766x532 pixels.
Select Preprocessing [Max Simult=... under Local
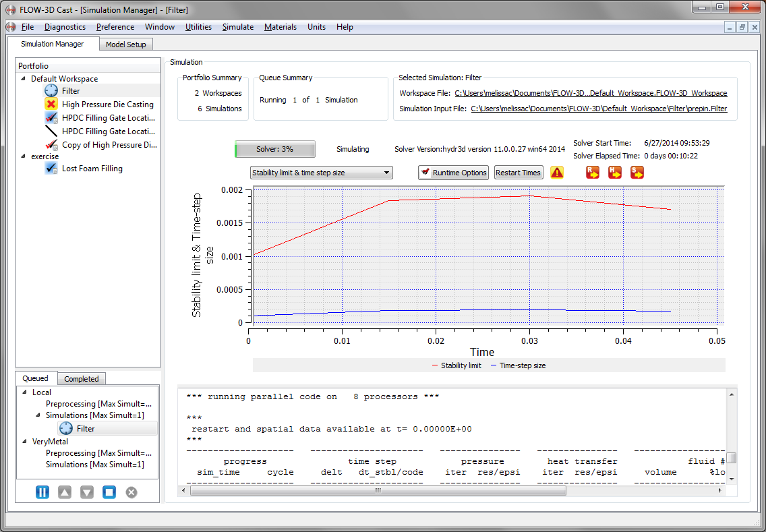coord(98,404)
